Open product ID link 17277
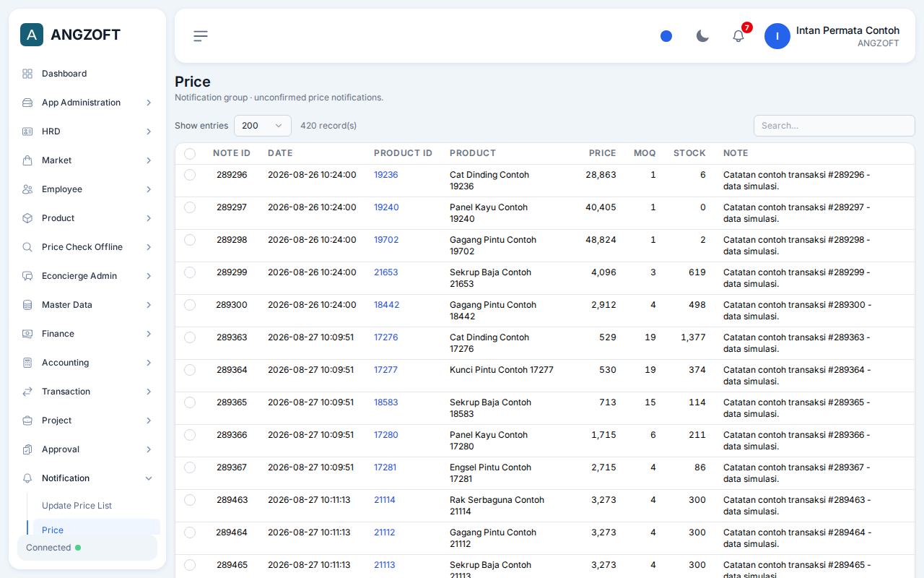The image size is (924, 578). pyautogui.click(x=386, y=370)
